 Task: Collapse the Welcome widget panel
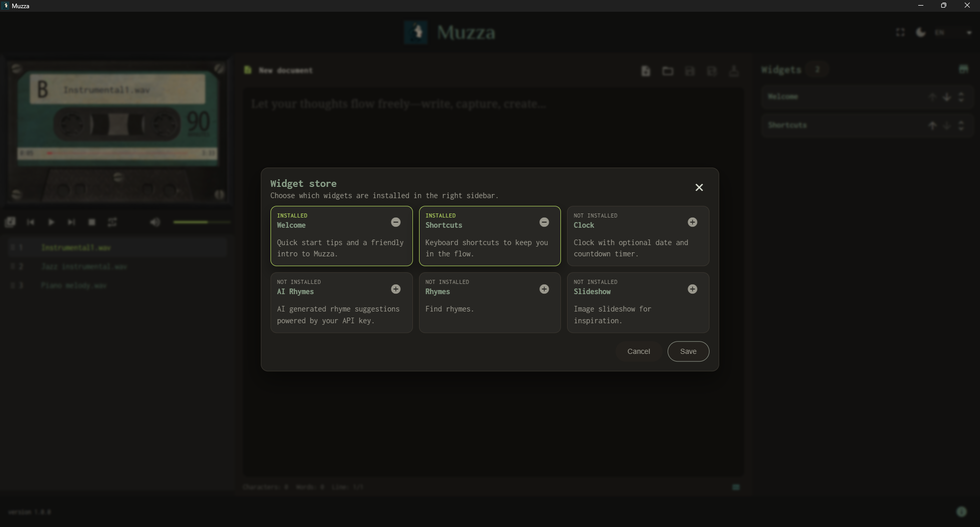click(961, 97)
